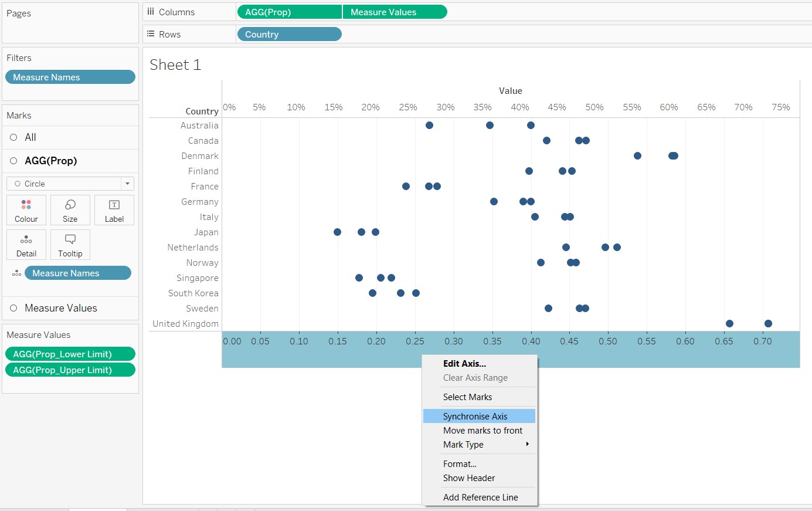Click the Measure Names filter pill
The width and height of the screenshot is (812, 511).
pyautogui.click(x=70, y=77)
